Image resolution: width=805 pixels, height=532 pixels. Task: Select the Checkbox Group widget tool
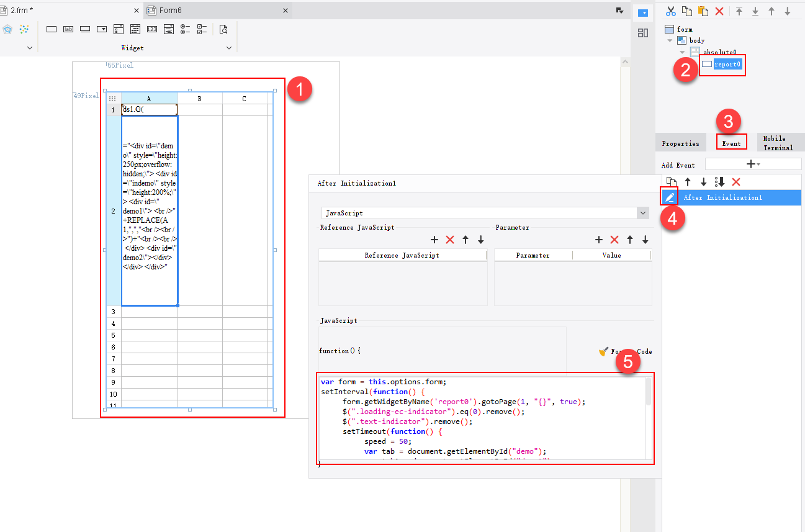[202, 29]
